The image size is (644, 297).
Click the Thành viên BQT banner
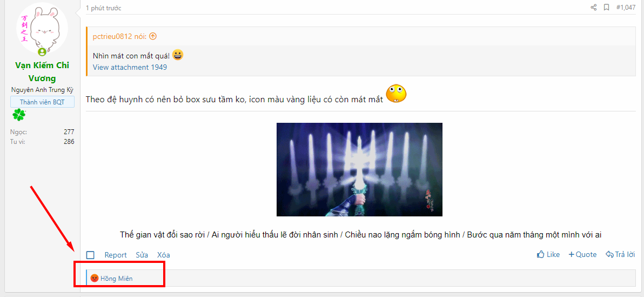coord(42,102)
